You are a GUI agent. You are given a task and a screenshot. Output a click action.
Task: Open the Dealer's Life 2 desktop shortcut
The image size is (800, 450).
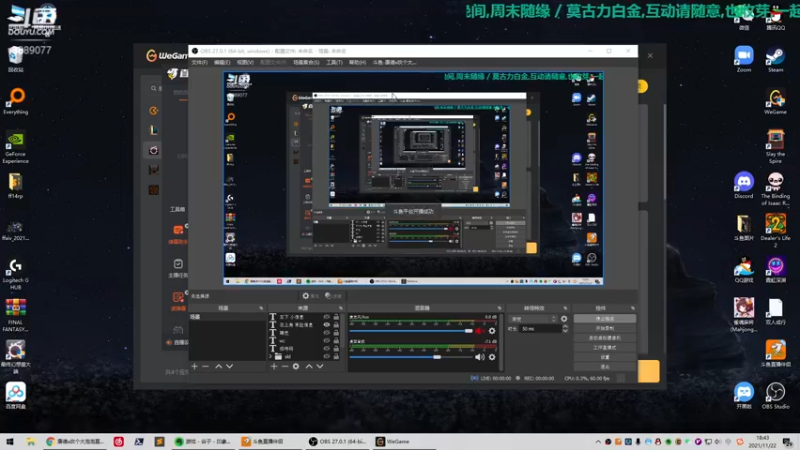[776, 231]
